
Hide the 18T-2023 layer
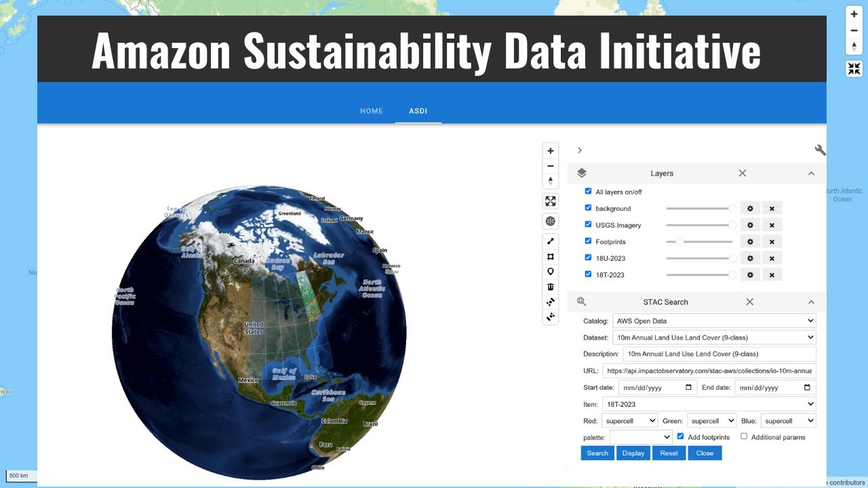(588, 274)
